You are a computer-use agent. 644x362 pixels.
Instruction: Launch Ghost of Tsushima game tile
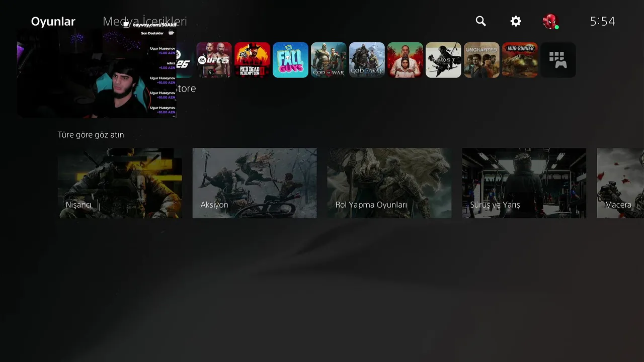coord(443,60)
